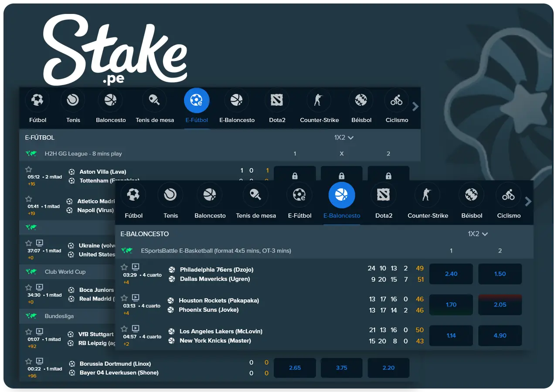
Task: Bet on Borussia Dortmund at 2.65
Action: (295, 368)
